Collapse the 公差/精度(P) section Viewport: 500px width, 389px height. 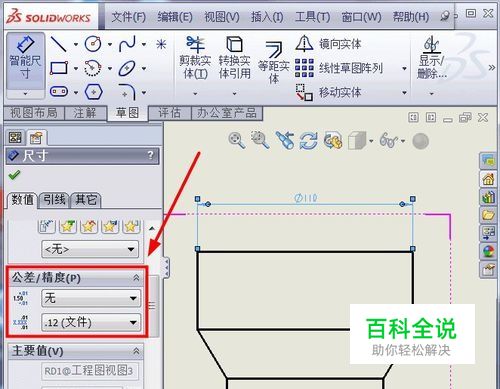(136, 278)
